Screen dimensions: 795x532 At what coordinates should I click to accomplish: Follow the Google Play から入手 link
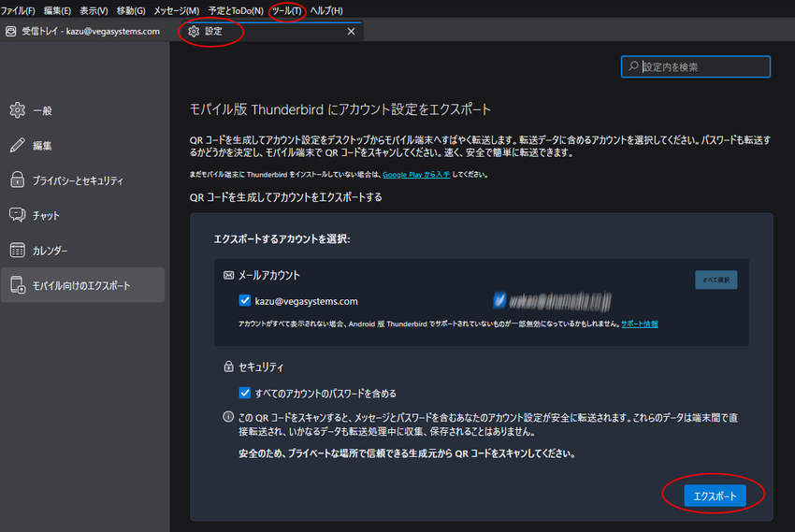point(416,174)
